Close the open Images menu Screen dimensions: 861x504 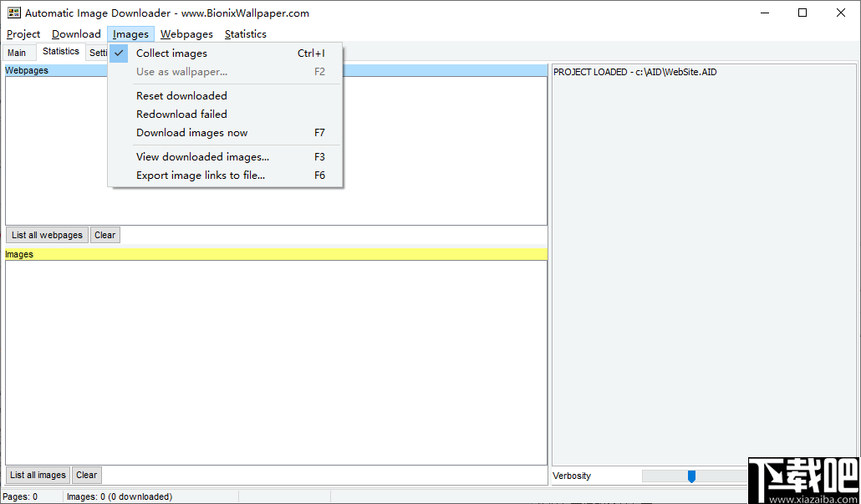pyautogui.click(x=130, y=34)
